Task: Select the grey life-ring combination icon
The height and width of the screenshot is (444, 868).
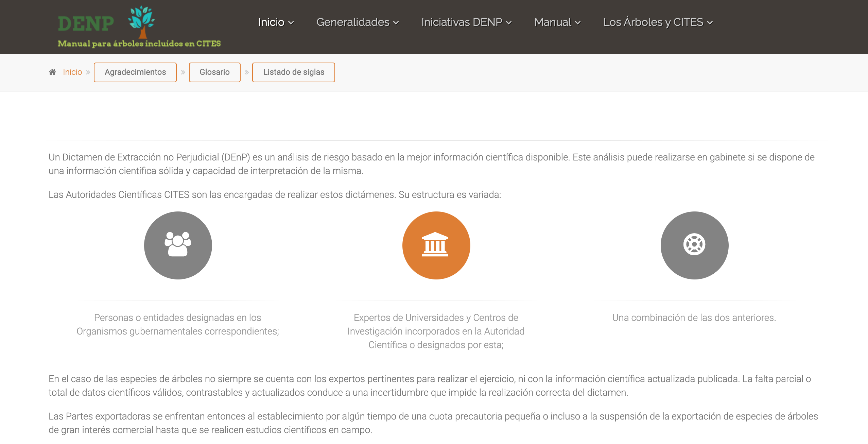Action: point(695,245)
